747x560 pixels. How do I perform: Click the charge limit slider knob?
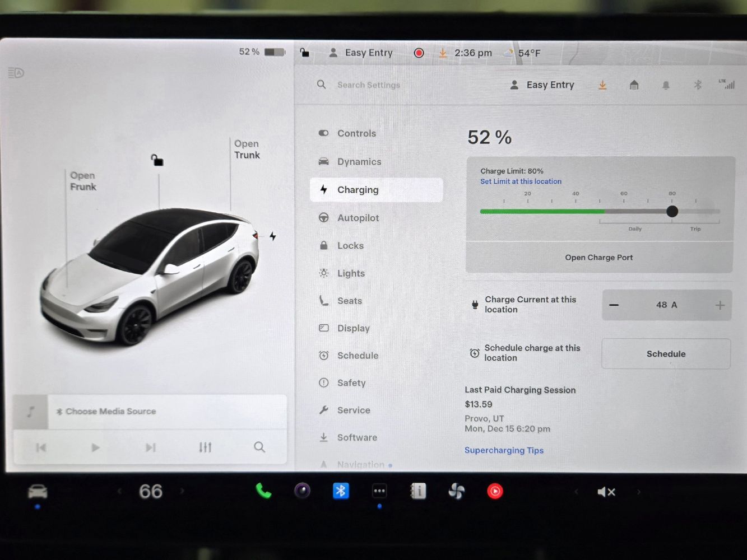point(672,211)
